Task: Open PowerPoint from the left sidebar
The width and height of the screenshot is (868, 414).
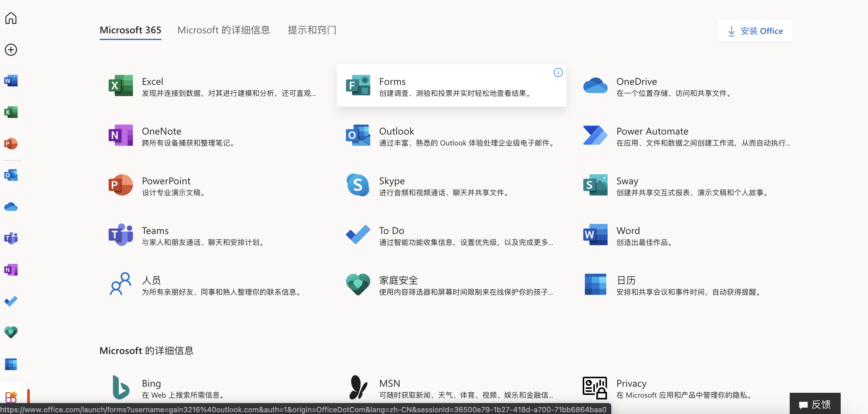Action: (x=11, y=144)
